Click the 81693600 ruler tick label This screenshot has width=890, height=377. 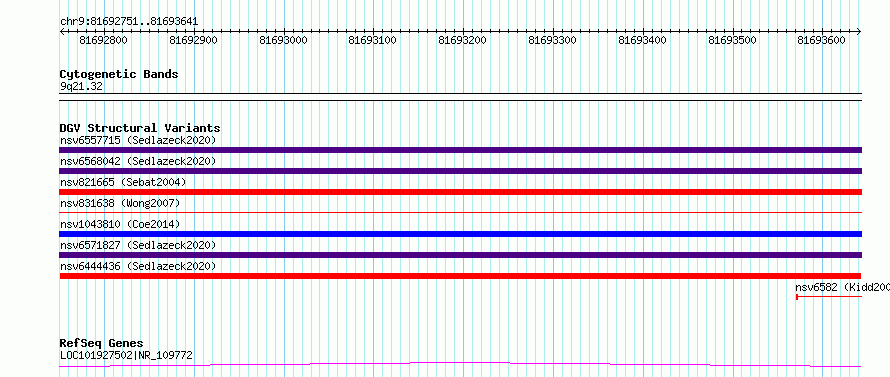pyautogui.click(x=822, y=40)
